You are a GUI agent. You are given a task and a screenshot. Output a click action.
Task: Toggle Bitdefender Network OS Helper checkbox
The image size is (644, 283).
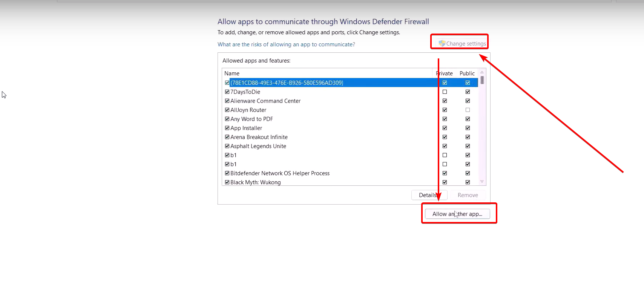(x=227, y=173)
